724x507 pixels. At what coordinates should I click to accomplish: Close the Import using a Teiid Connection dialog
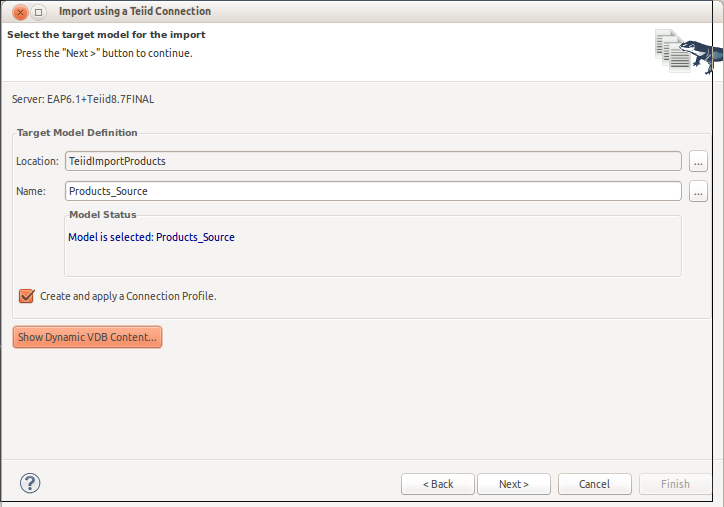(x=21, y=11)
